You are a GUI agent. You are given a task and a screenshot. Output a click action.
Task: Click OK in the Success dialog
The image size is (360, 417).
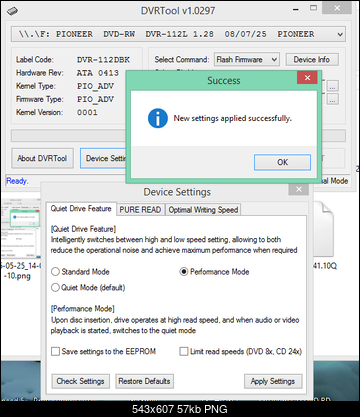tap(282, 162)
